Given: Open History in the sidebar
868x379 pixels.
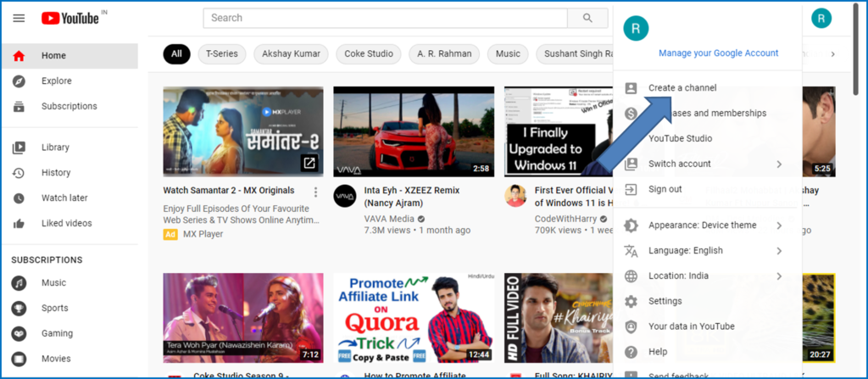Looking at the screenshot, I should click(70, 173).
